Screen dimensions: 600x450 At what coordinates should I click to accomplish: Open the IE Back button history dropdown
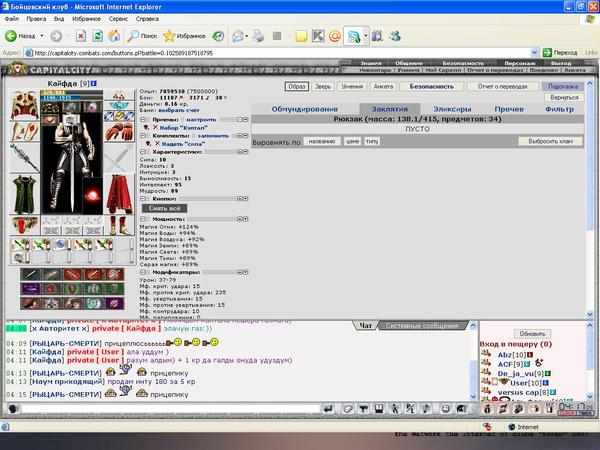pyautogui.click(x=42, y=36)
